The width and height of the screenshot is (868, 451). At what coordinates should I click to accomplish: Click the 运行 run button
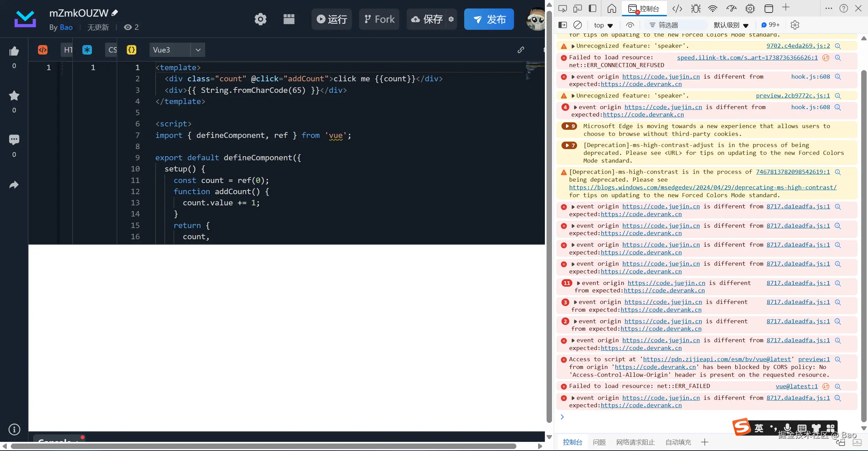(332, 19)
